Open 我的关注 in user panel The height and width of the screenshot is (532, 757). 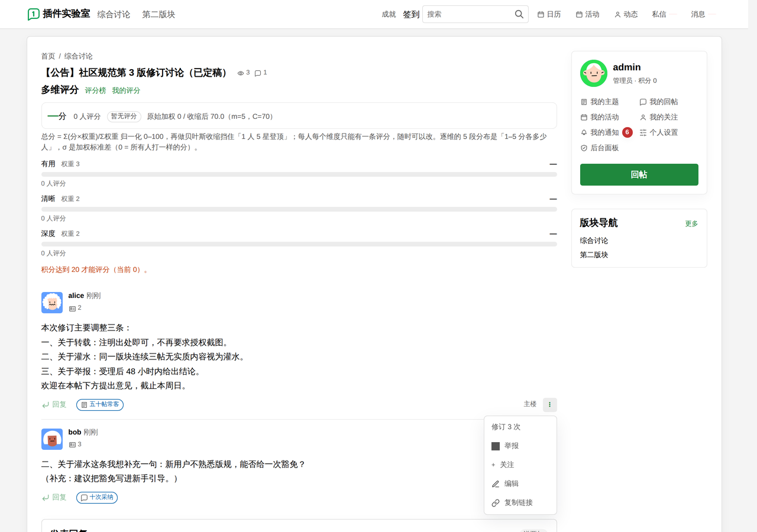pyautogui.click(x=659, y=117)
